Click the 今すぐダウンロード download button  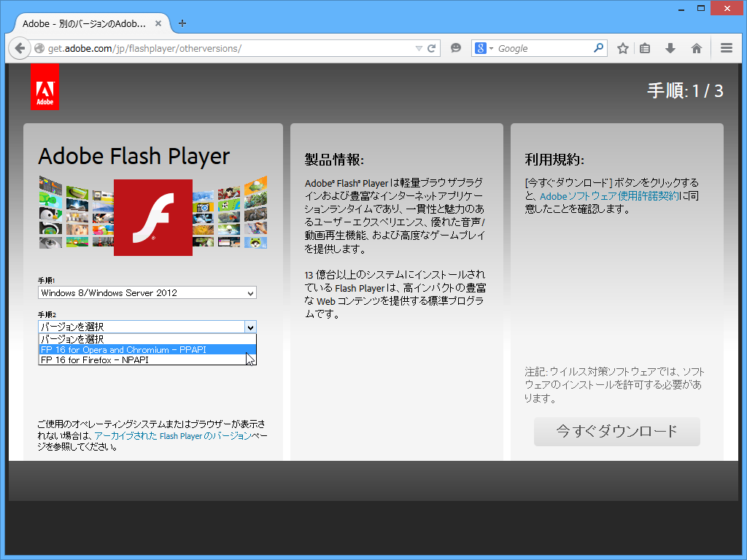[x=616, y=432]
